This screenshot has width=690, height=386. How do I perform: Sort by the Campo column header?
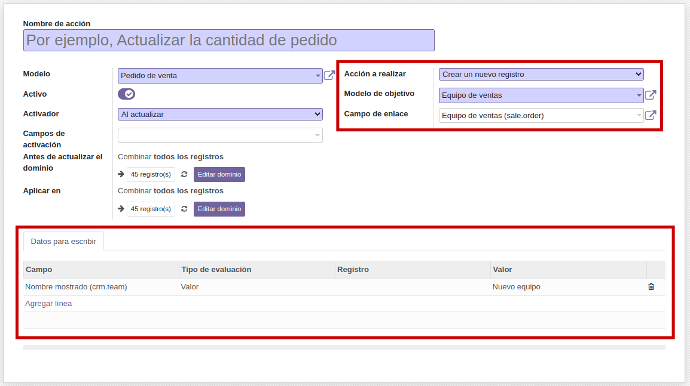[101, 269]
